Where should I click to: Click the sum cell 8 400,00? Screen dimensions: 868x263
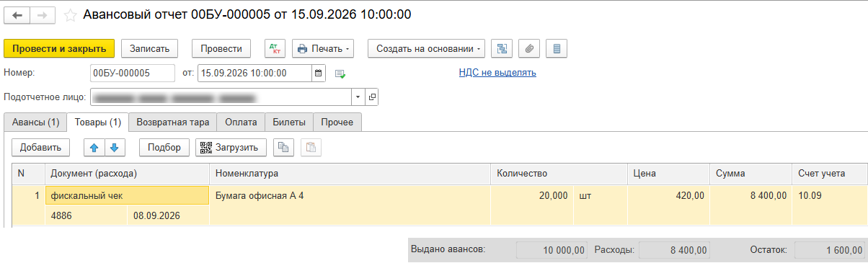pyautogui.click(x=750, y=195)
